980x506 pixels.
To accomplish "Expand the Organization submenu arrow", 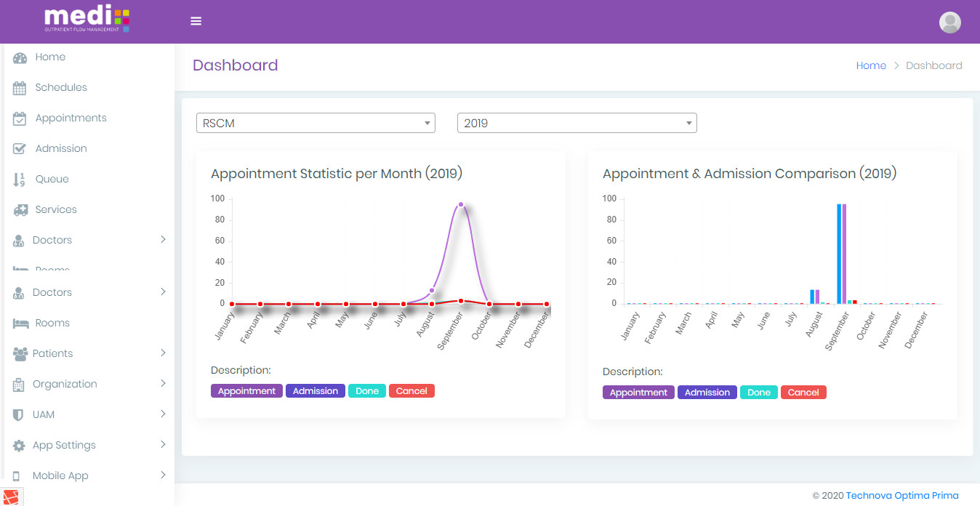I will pos(163,384).
